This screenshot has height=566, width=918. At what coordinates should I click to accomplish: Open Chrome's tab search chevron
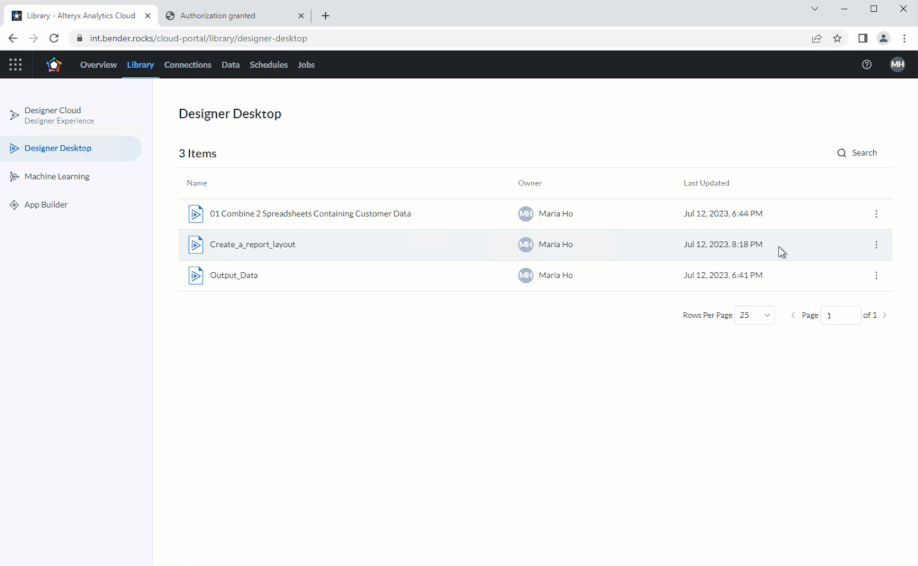814,9
